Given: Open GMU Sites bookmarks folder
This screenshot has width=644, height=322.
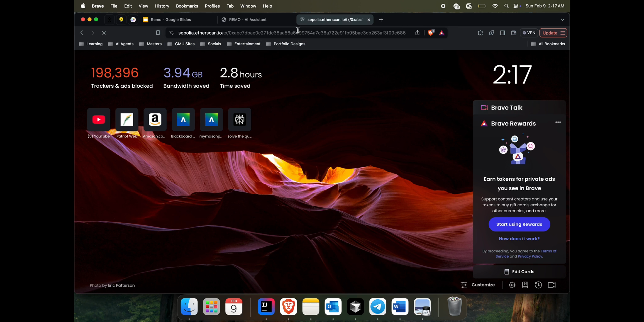Looking at the screenshot, I should [x=181, y=44].
